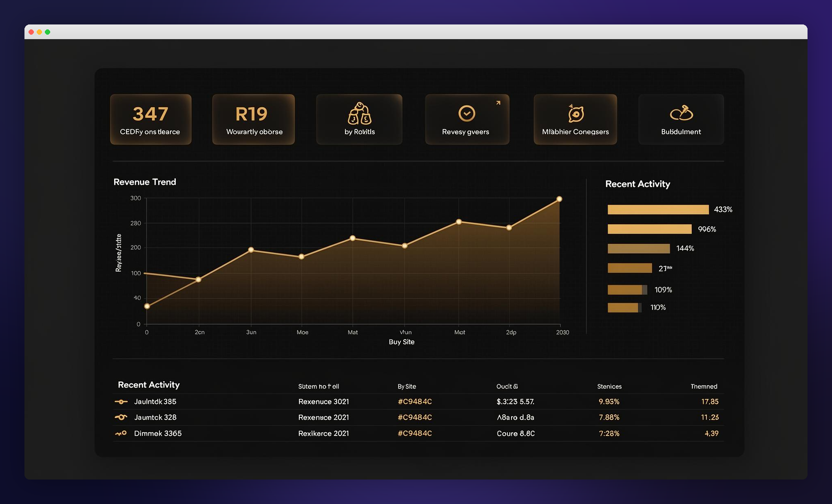Click the highest chart point at 2030
The width and height of the screenshot is (832, 504).
tap(559, 199)
